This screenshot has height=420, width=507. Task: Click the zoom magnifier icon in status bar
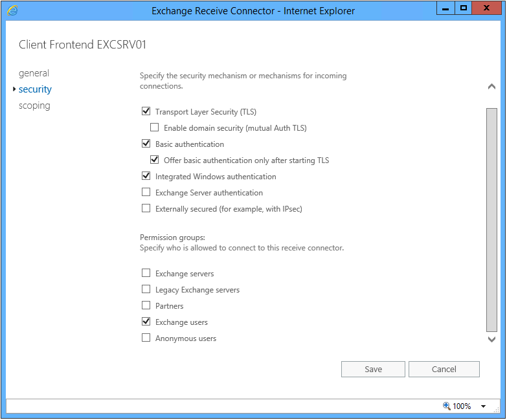[x=447, y=406]
